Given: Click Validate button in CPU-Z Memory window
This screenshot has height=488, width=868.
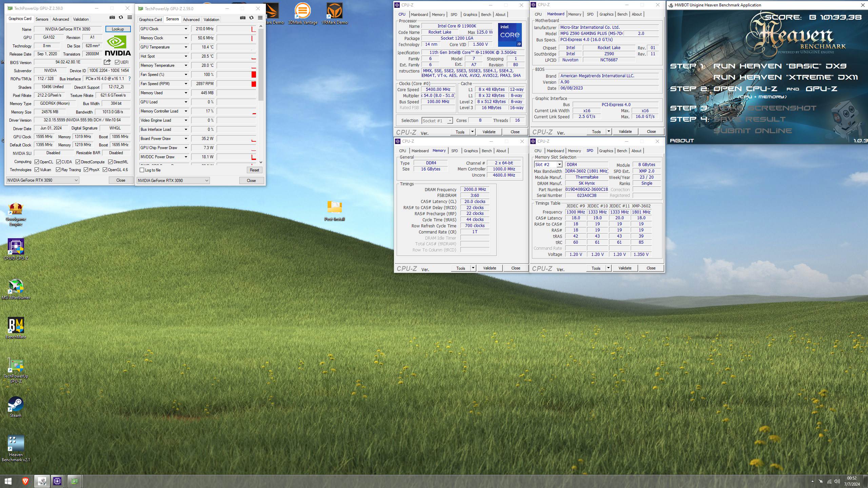Looking at the screenshot, I should [x=489, y=268].
